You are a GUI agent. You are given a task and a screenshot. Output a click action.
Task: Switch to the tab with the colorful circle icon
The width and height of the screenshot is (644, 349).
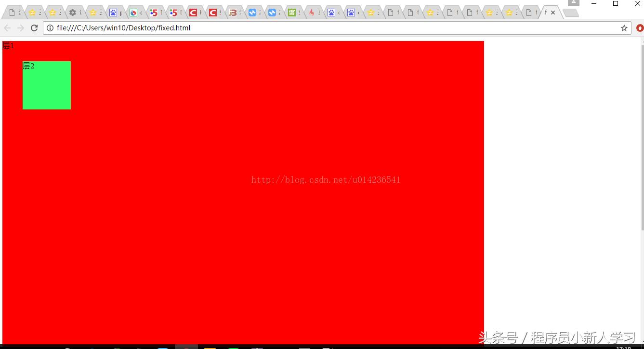[136, 13]
